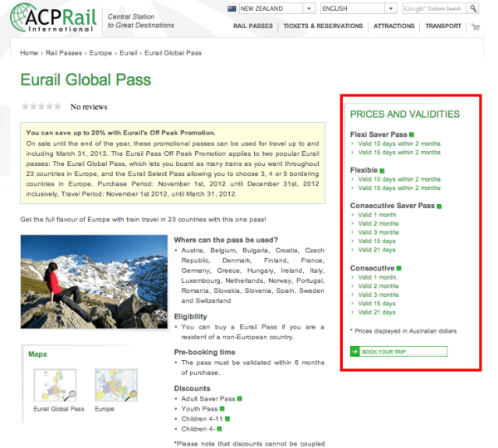Open the shopping cart icon

point(476,27)
